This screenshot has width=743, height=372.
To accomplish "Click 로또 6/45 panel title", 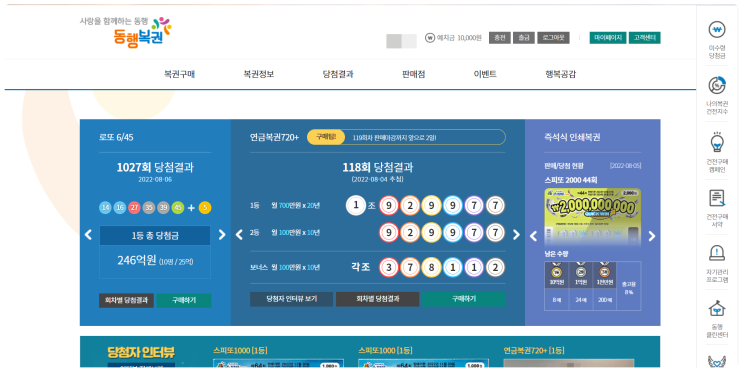I will [116, 137].
